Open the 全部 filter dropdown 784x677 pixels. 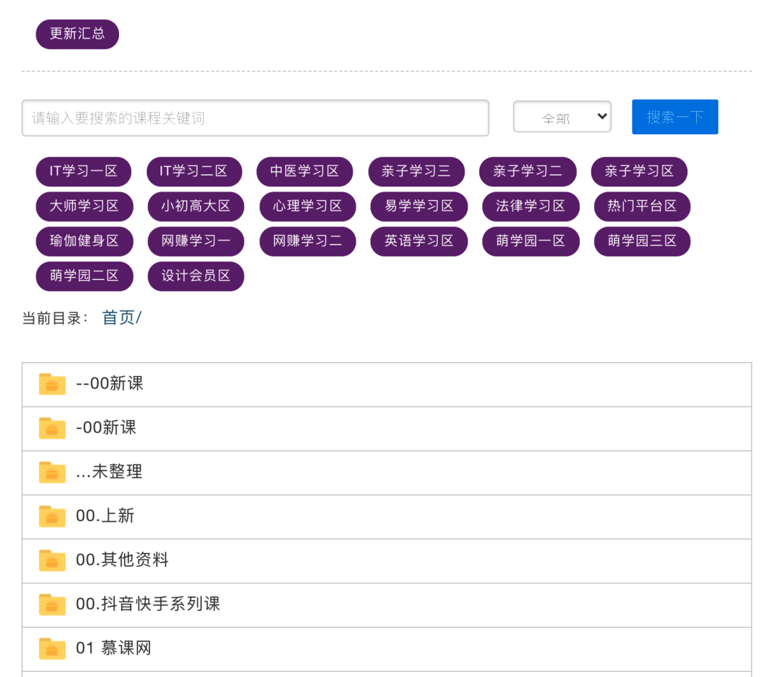click(562, 116)
